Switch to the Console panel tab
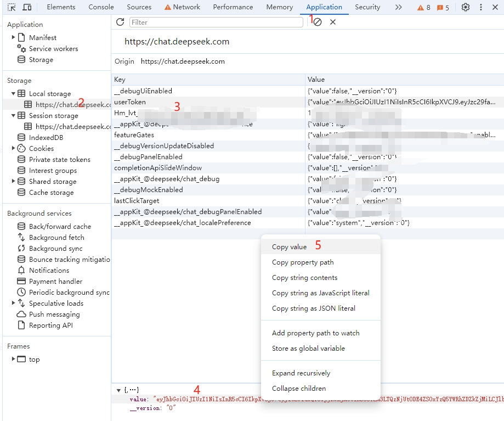 [101, 7]
